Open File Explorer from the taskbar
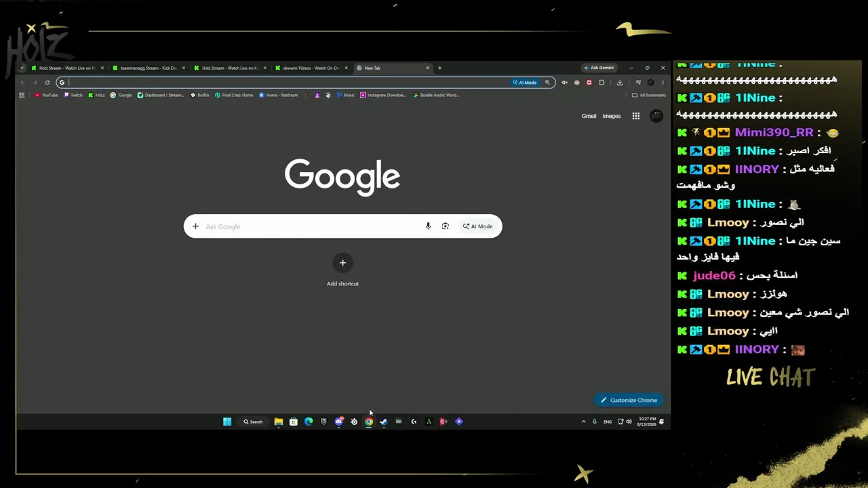The height and width of the screenshot is (488, 868). click(x=279, y=422)
